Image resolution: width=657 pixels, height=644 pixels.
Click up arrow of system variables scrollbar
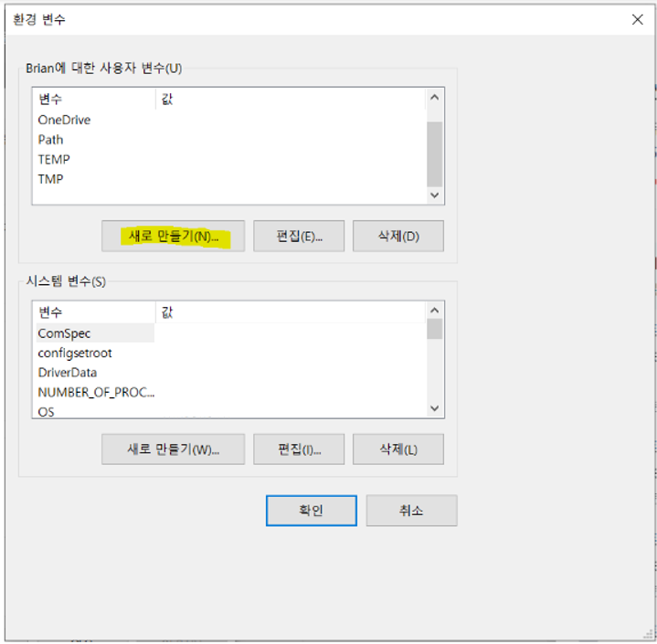tap(435, 311)
